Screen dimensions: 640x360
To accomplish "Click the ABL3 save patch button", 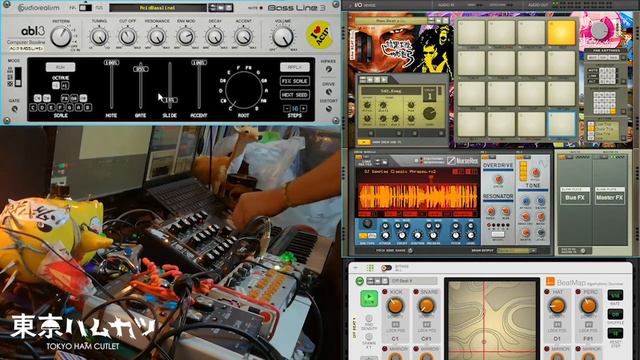I will (x=229, y=8).
